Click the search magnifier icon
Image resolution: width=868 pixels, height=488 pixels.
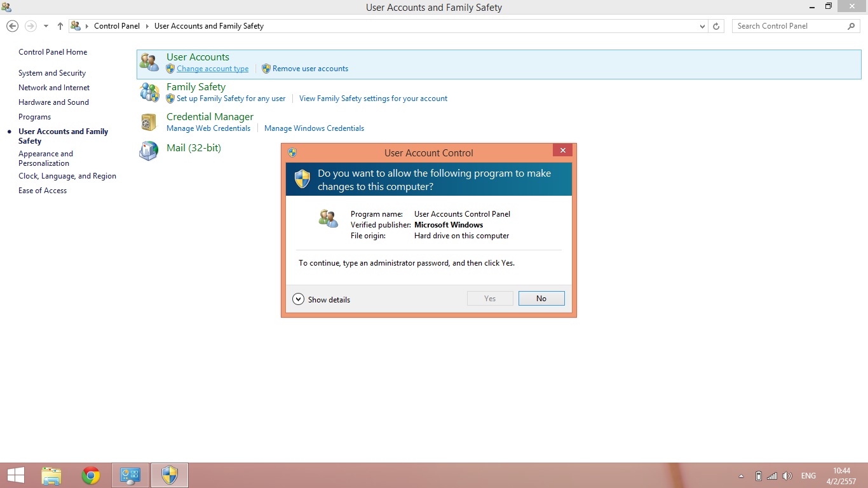pos(851,26)
